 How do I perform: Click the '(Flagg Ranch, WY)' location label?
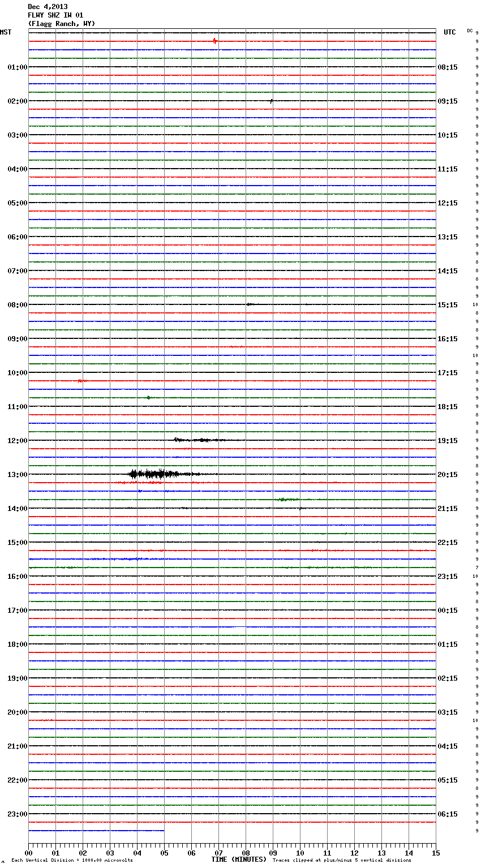[x=62, y=24]
